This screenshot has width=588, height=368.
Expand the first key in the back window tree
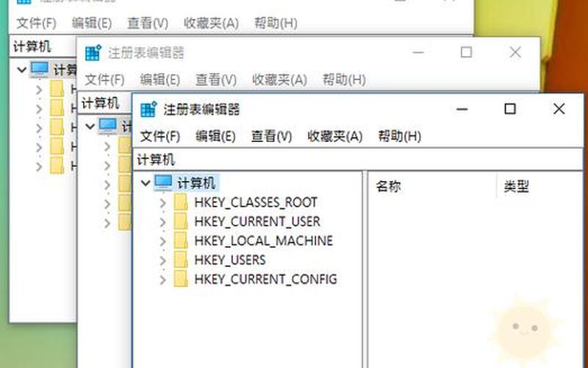39,90
